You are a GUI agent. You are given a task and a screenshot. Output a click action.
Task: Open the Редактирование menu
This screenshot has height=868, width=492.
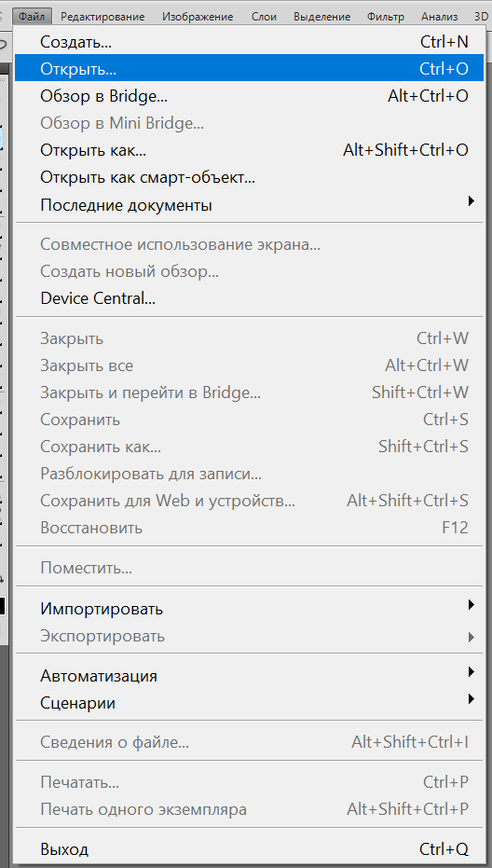(102, 17)
